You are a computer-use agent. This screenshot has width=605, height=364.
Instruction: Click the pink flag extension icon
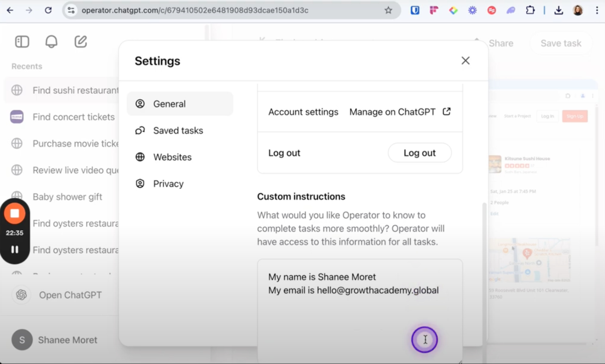pyautogui.click(x=434, y=10)
